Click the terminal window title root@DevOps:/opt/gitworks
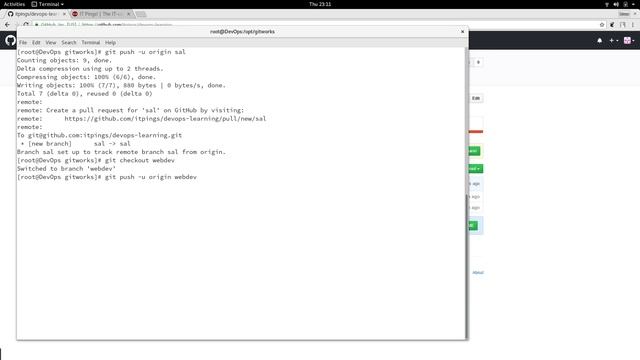The width and height of the screenshot is (640, 360). 242,31
